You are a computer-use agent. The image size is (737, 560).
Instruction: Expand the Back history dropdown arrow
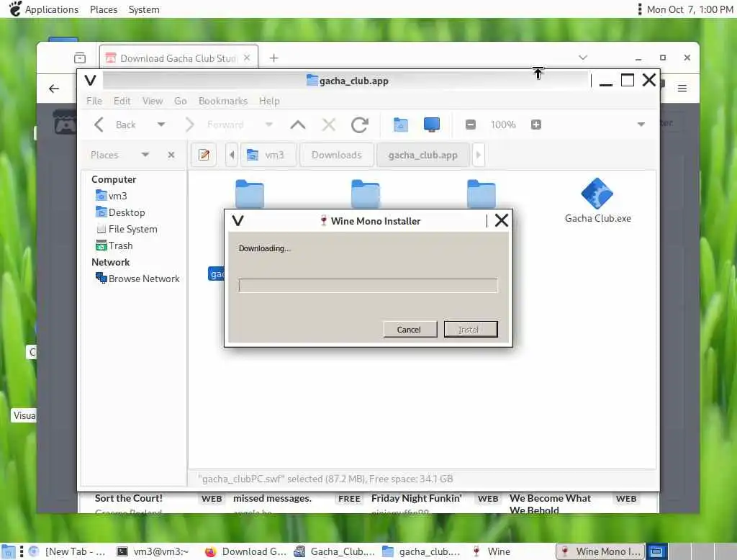coord(161,125)
